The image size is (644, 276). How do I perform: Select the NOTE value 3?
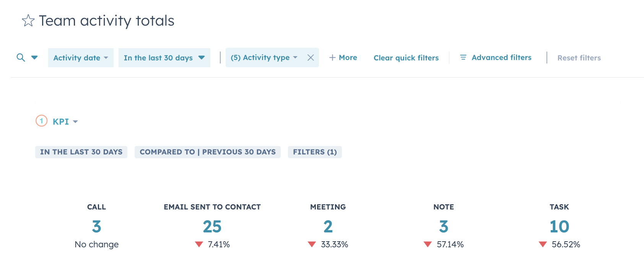(444, 227)
